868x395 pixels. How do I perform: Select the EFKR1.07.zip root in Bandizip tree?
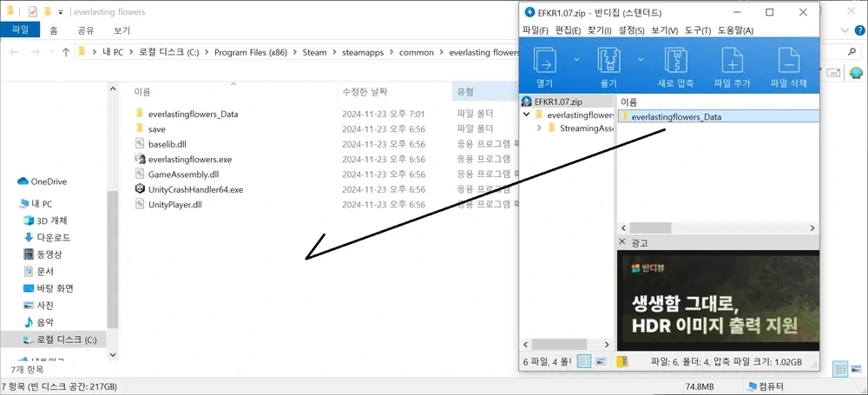[x=558, y=102]
